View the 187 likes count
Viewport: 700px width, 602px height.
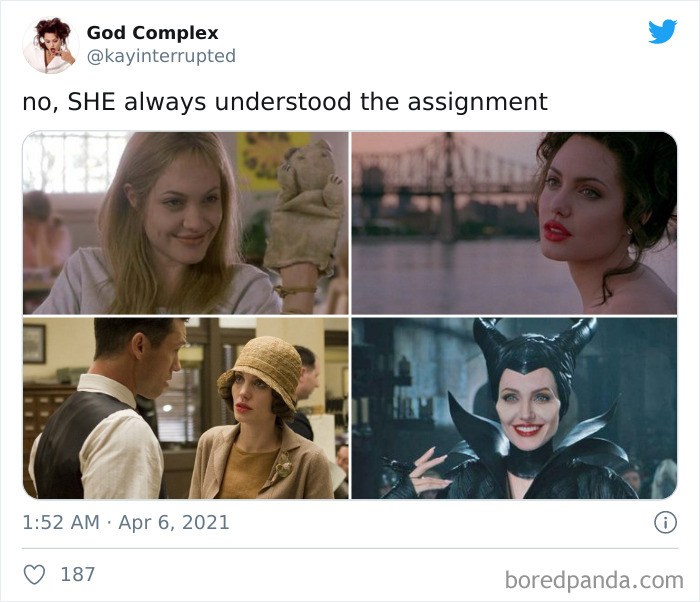pyautogui.click(x=78, y=574)
